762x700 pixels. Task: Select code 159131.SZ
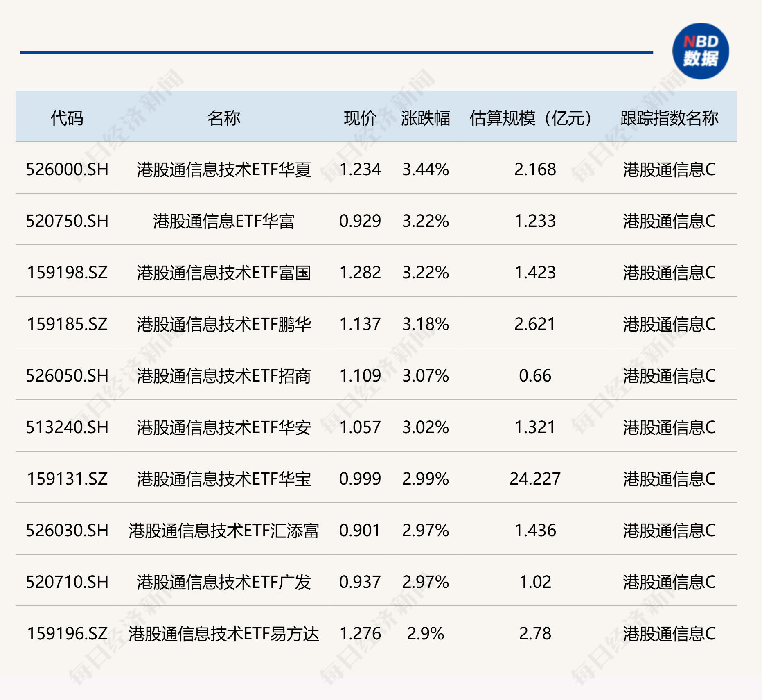click(x=67, y=479)
